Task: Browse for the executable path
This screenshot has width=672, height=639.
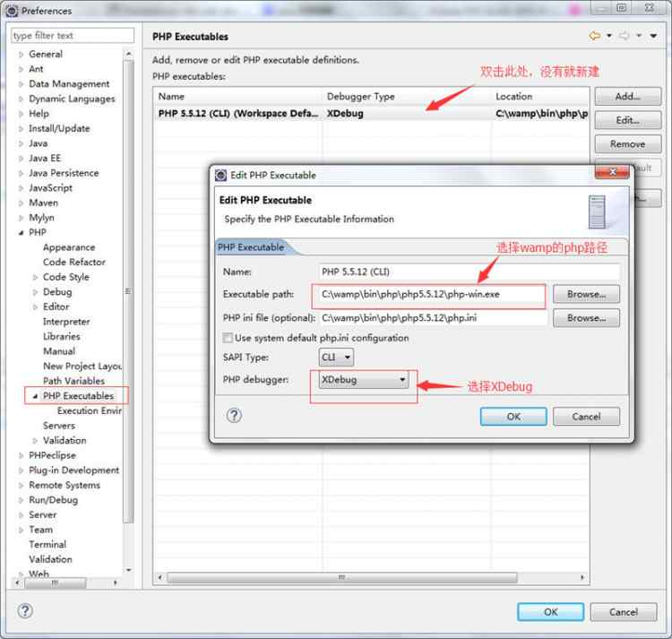Action: (586, 295)
